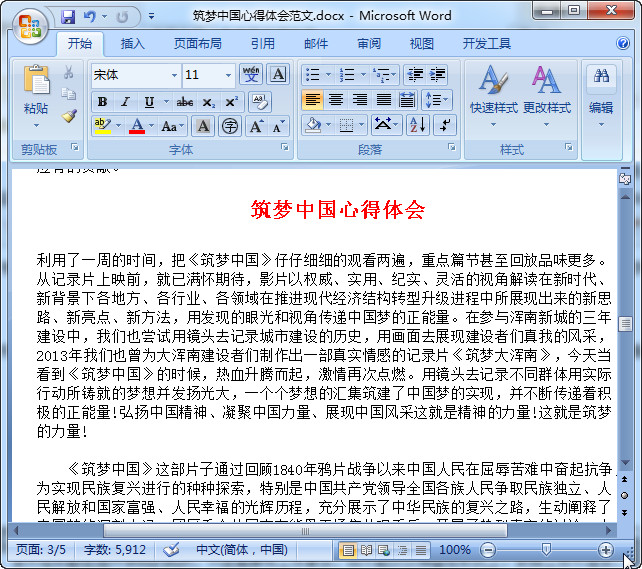642x569 pixels.
Task: Expand the font size dropdown
Action: pyautogui.click(x=228, y=75)
